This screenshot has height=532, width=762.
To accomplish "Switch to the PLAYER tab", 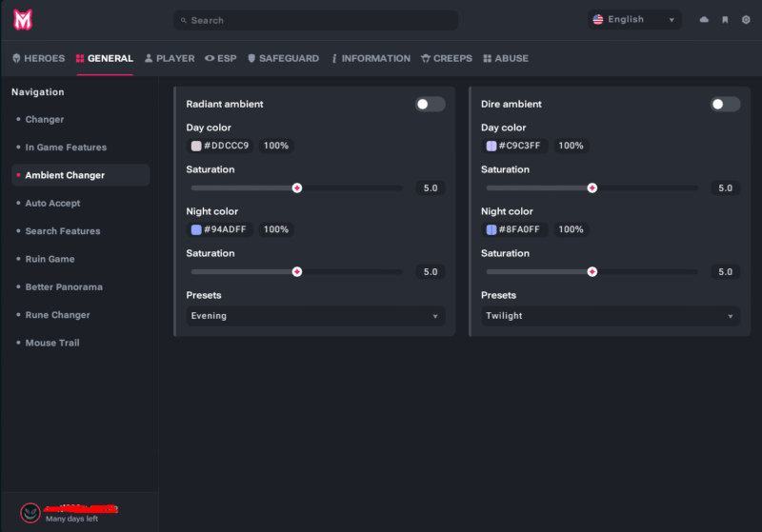I will pyautogui.click(x=170, y=58).
